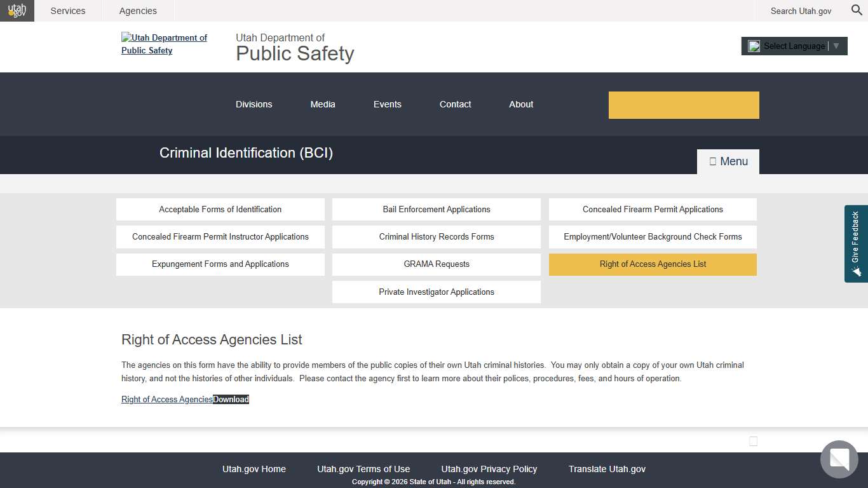The height and width of the screenshot is (488, 868).
Task: Open the Right of Access Agencies link
Action: click(x=166, y=399)
